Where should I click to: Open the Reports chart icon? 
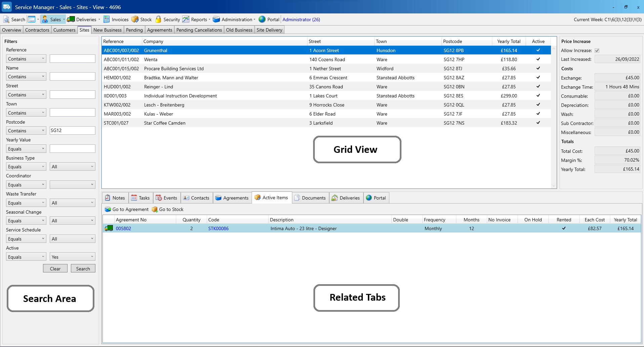(186, 19)
